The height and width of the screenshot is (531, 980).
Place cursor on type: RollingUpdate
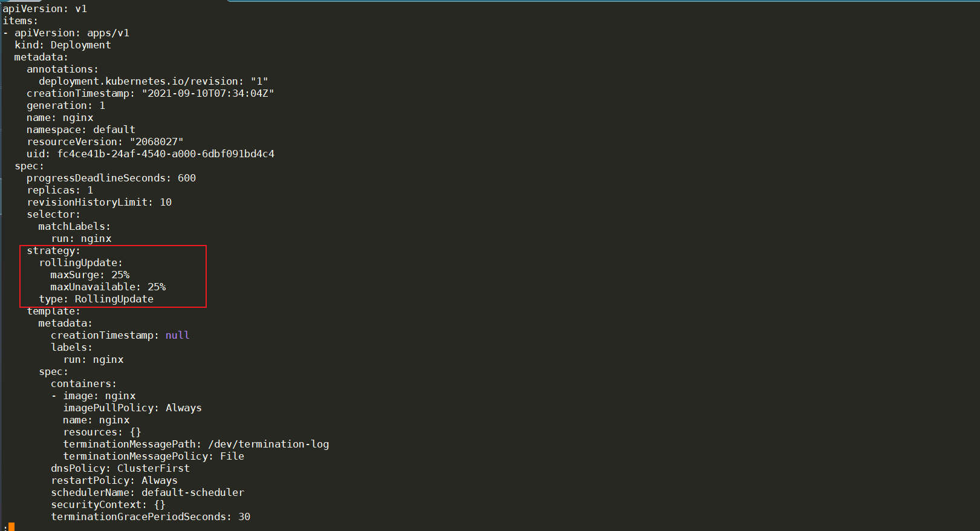pos(96,299)
